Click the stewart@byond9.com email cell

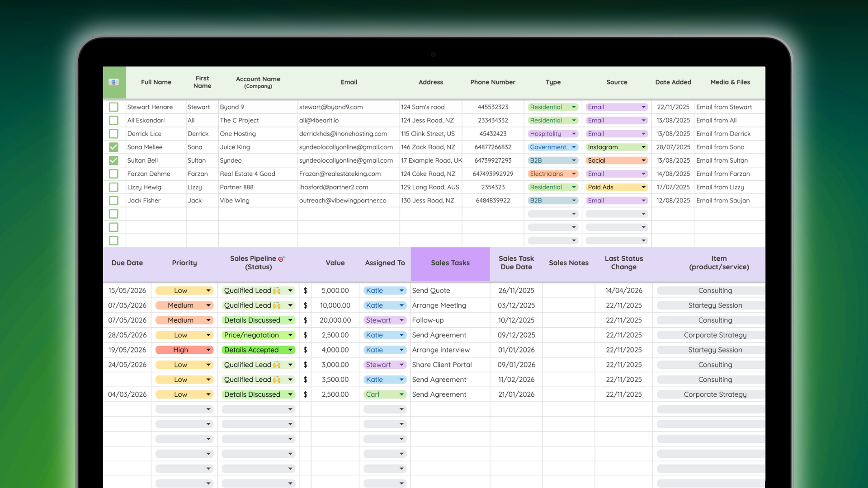349,107
